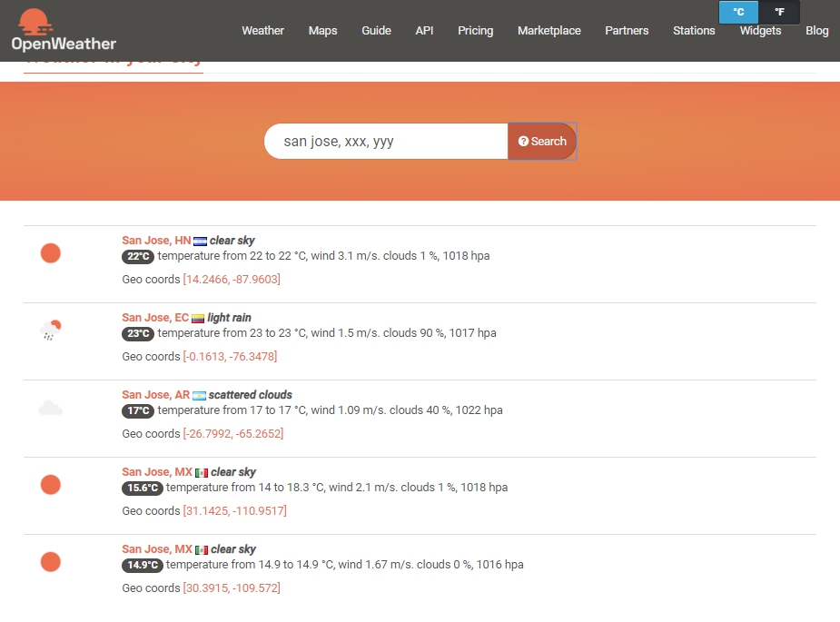Open the Maps navigation item
The image size is (840, 622).
(322, 31)
